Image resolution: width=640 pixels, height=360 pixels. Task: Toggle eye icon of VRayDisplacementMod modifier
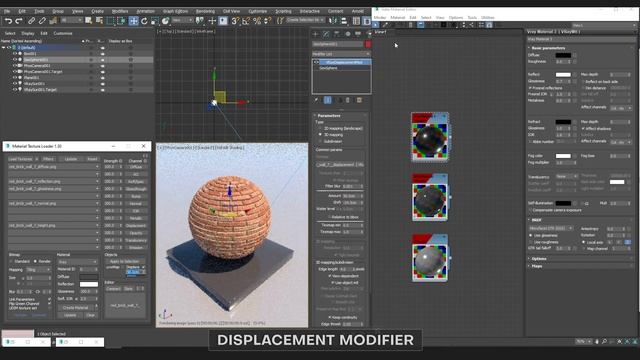[316, 62]
